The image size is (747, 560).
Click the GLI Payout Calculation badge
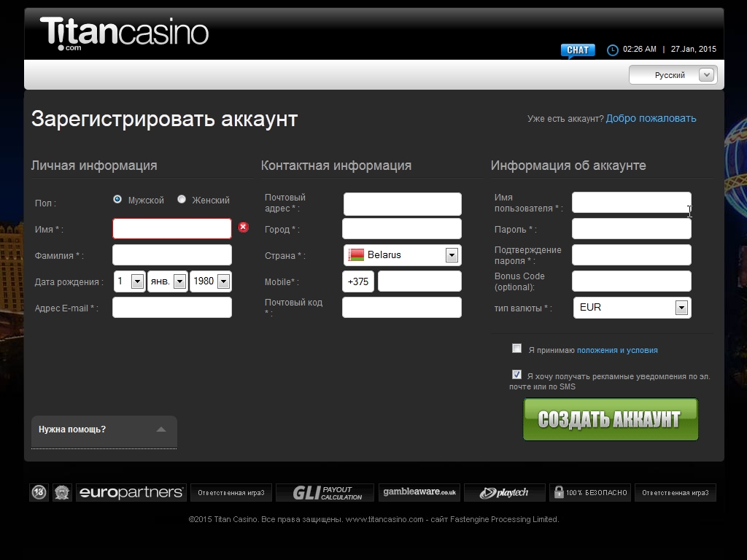[x=325, y=493]
